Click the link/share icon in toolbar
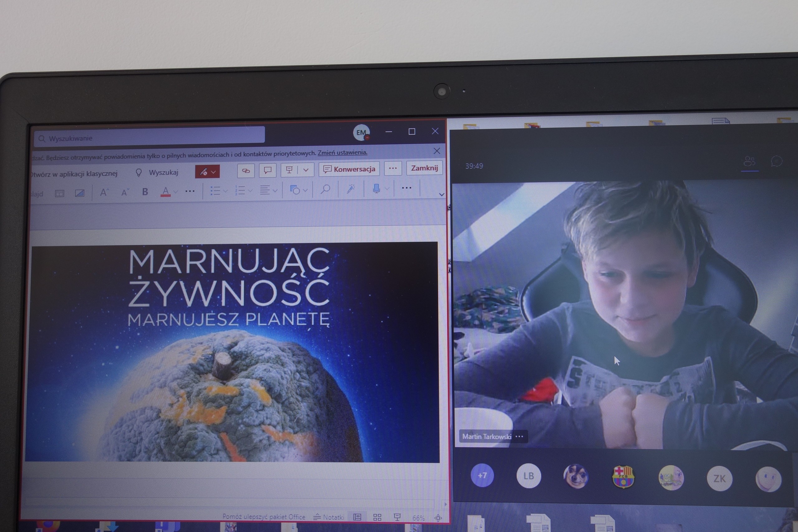 tap(246, 171)
